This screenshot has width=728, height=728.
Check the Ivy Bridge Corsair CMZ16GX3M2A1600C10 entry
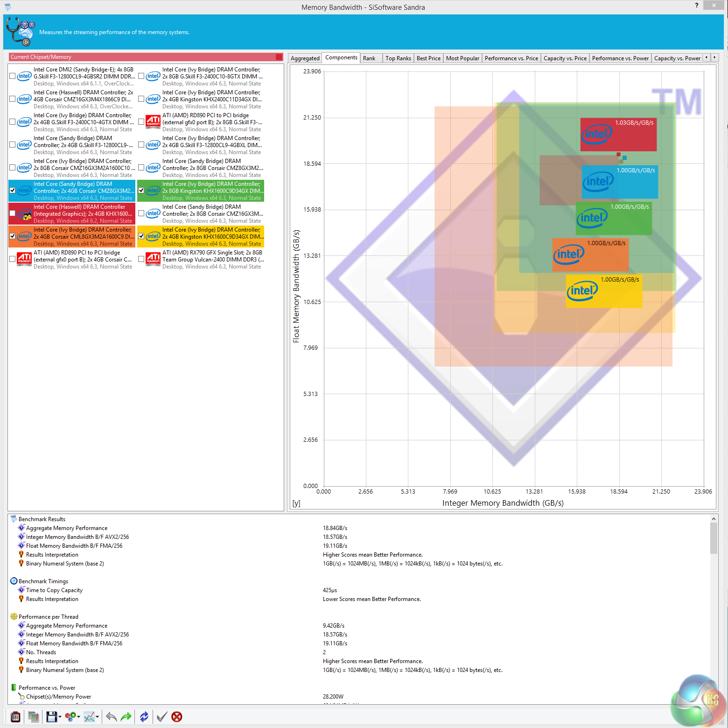pyautogui.click(x=13, y=168)
